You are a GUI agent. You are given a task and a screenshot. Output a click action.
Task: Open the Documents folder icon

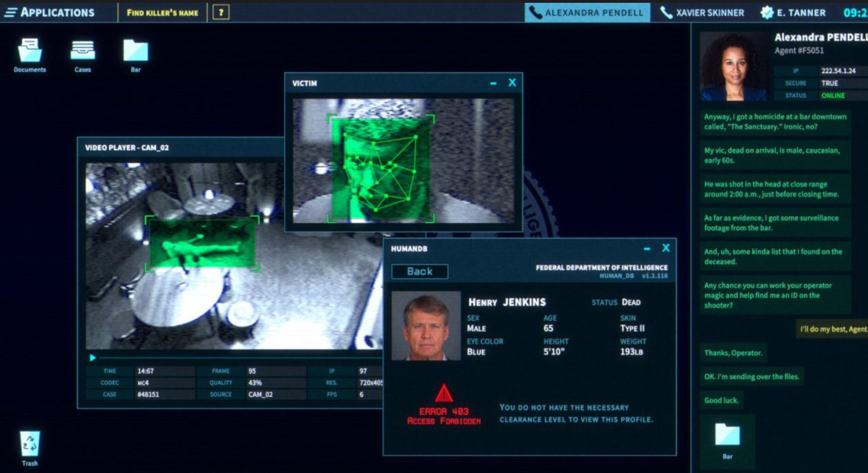[30, 51]
